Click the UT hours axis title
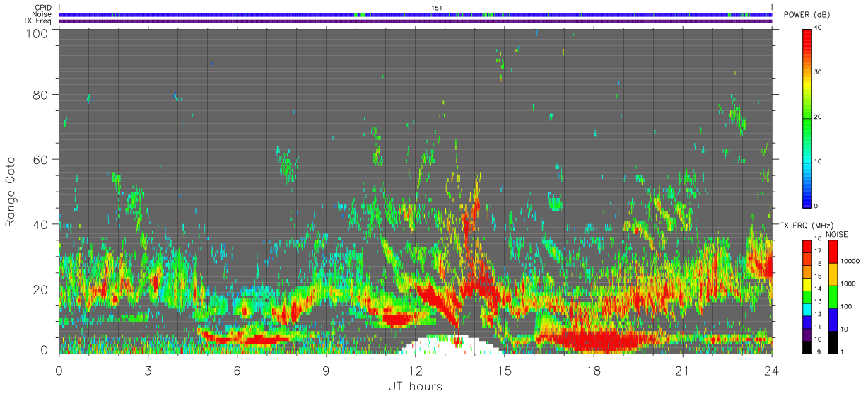 (415, 387)
